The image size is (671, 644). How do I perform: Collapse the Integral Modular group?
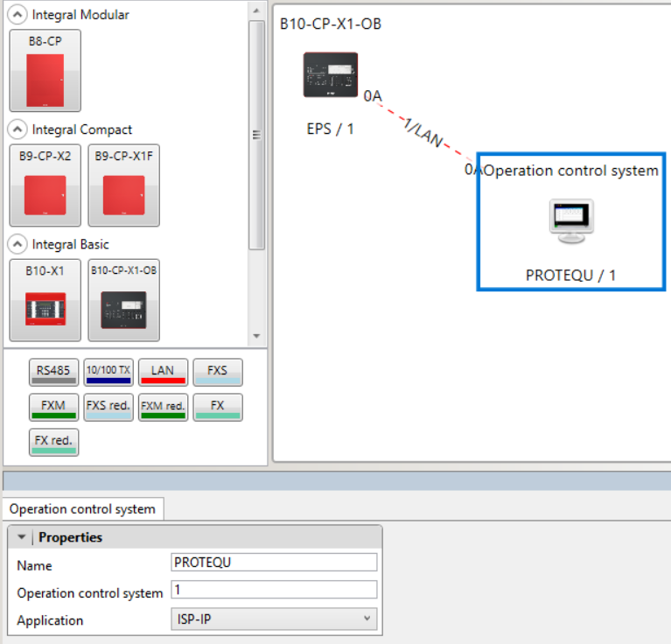click(17, 15)
